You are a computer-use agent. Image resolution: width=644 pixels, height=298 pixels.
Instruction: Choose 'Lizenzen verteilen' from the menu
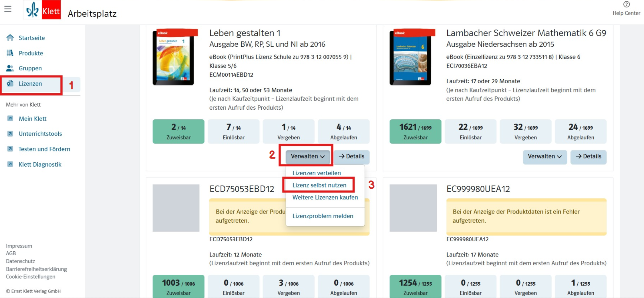pyautogui.click(x=316, y=173)
